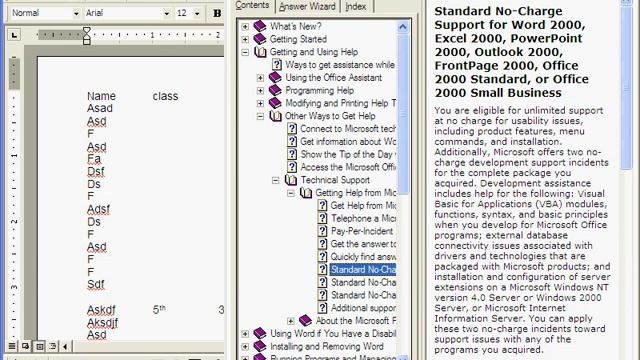640x360 pixels.
Task: Expand Installing and Removing Word node
Action: (245, 347)
